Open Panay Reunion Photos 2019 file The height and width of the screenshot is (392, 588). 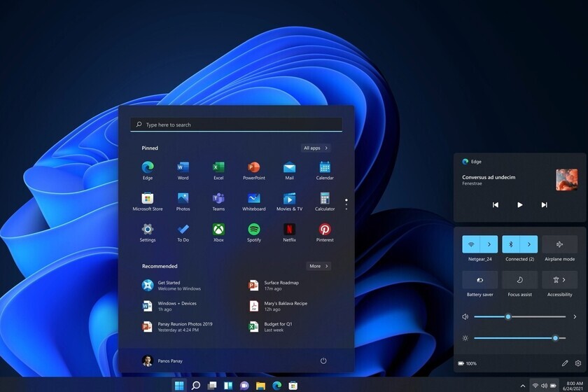(177, 327)
